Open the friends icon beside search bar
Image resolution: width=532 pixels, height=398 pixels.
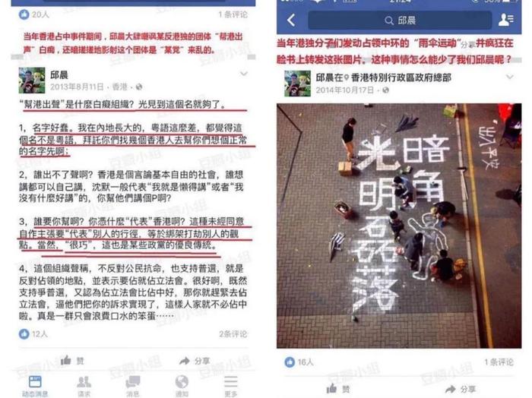[505, 20]
